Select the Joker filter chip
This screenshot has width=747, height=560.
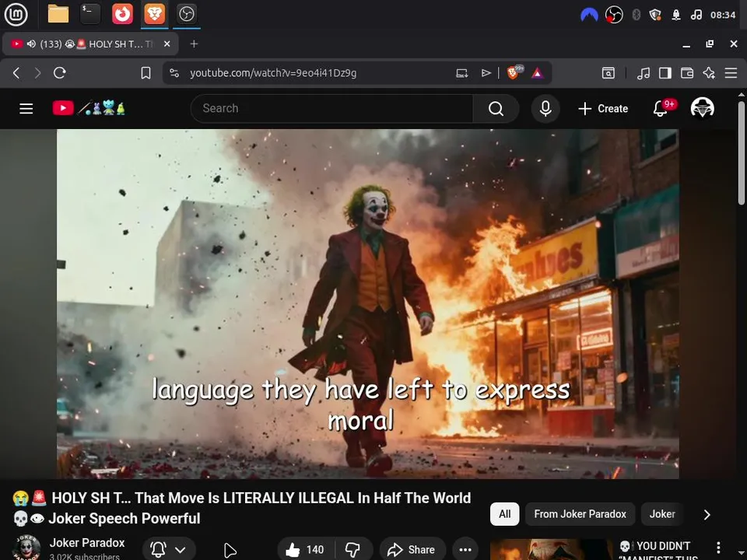tap(662, 514)
